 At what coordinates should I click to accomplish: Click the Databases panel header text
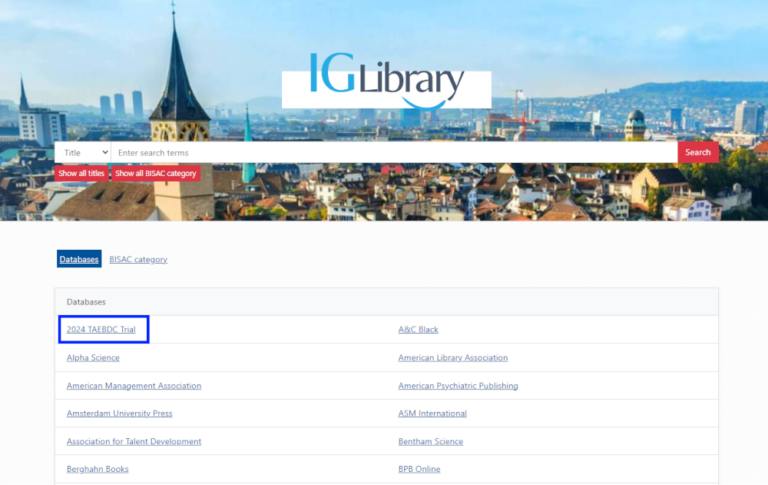point(86,302)
